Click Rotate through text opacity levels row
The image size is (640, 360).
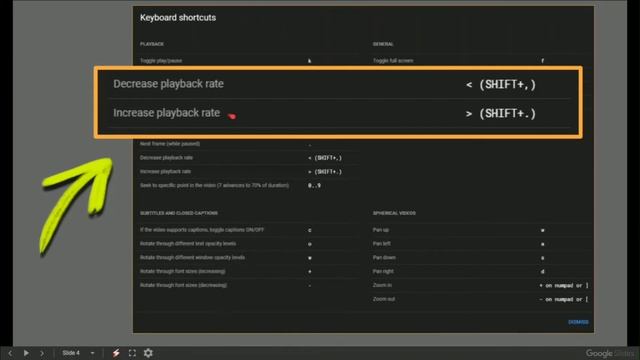click(x=188, y=244)
